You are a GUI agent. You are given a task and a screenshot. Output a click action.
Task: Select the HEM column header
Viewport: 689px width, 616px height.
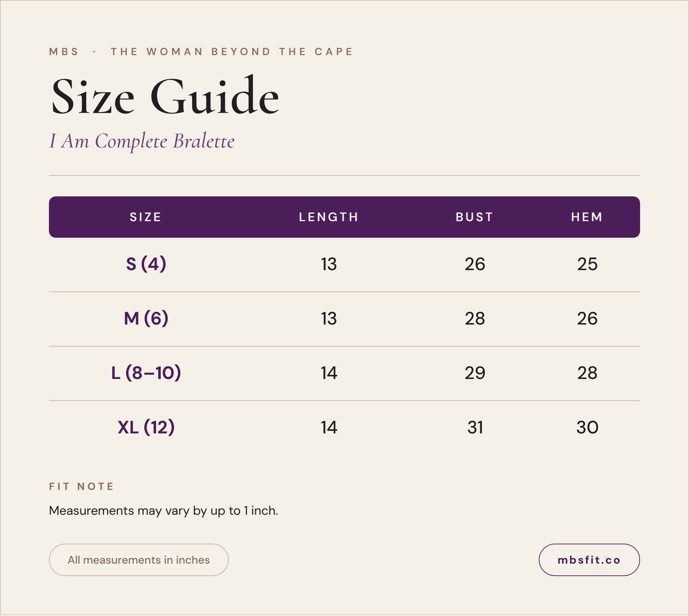point(587,217)
